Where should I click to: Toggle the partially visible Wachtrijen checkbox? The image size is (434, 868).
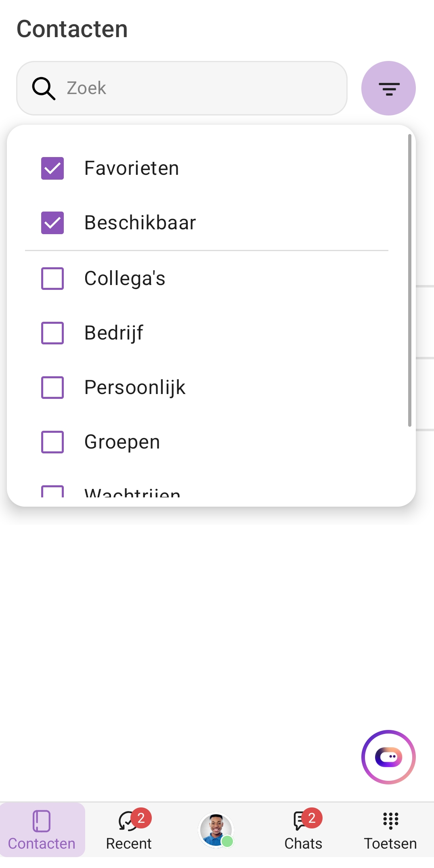tap(52, 492)
